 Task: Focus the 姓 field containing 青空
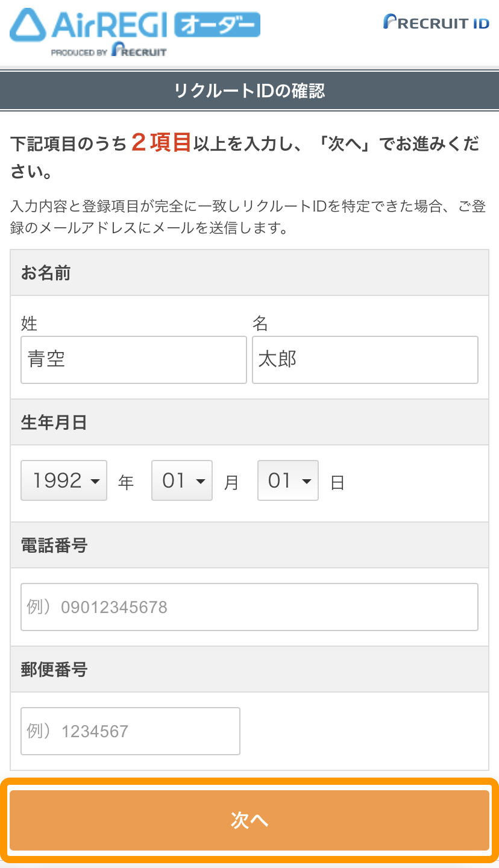134,360
